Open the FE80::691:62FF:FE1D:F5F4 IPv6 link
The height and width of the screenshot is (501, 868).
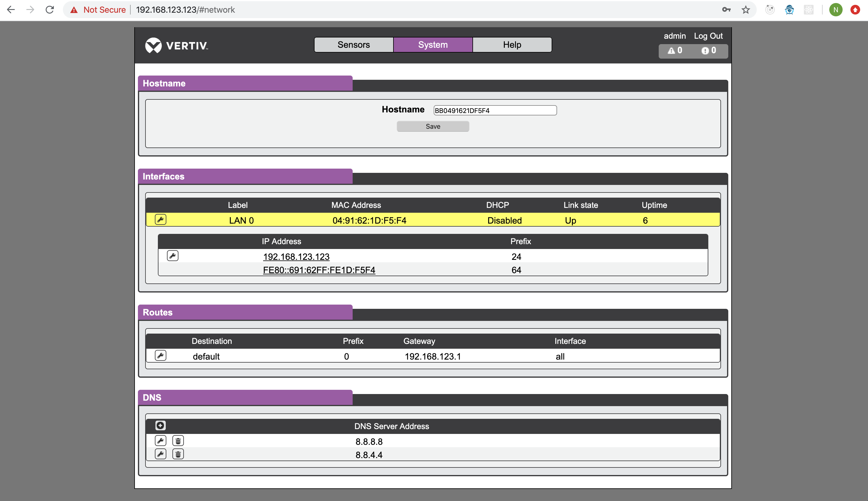tap(319, 270)
